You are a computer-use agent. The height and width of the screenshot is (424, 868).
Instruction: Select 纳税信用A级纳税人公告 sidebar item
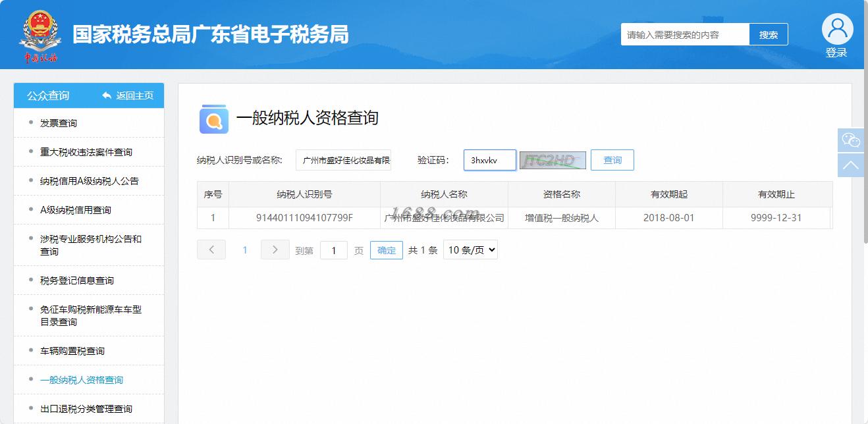[89, 181]
